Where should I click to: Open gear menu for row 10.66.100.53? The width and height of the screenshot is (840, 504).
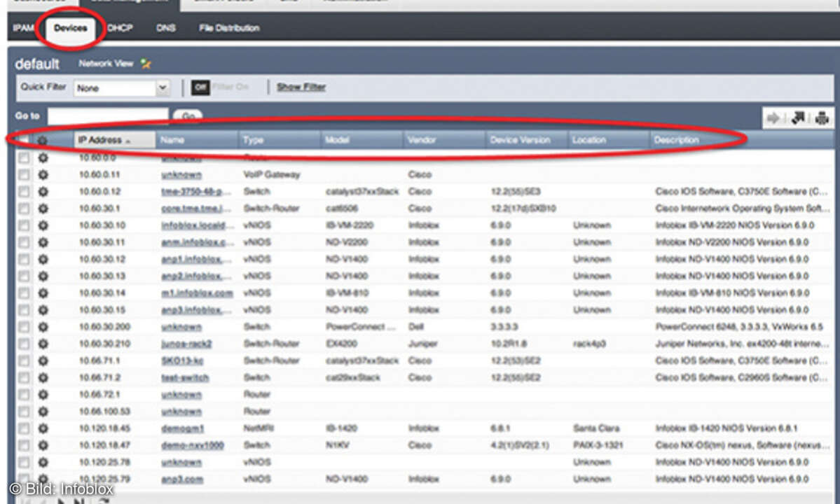click(43, 412)
